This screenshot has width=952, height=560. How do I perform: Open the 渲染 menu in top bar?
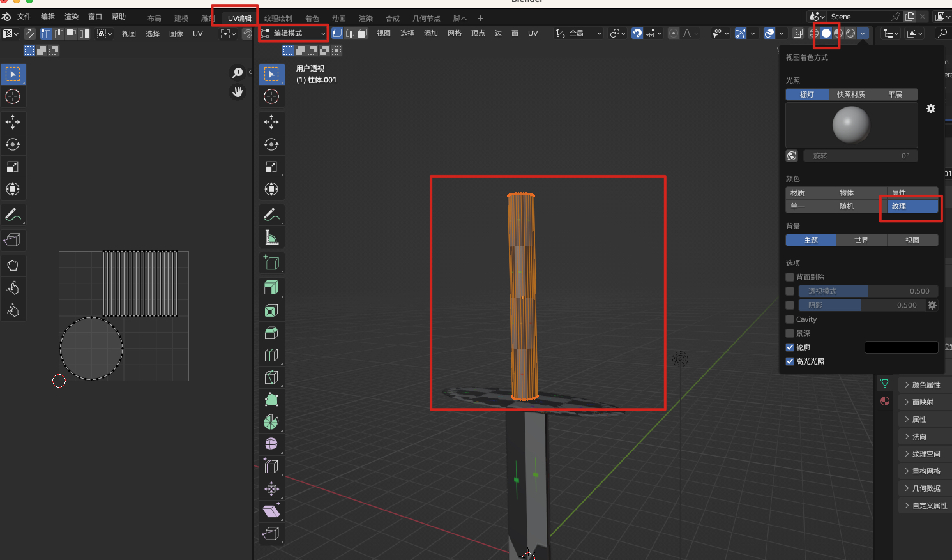click(72, 17)
